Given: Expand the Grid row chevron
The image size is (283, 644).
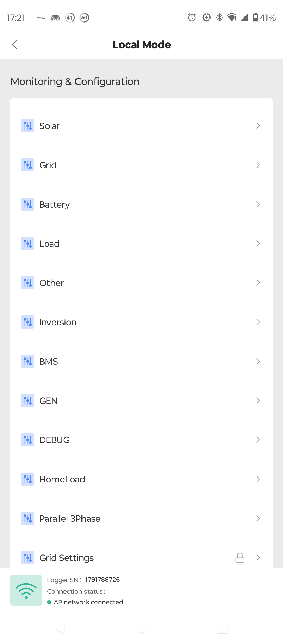Looking at the screenshot, I should coord(258,165).
